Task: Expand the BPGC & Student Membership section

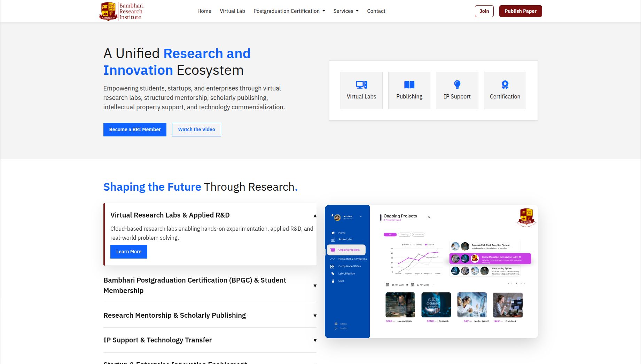Action: coord(315,286)
